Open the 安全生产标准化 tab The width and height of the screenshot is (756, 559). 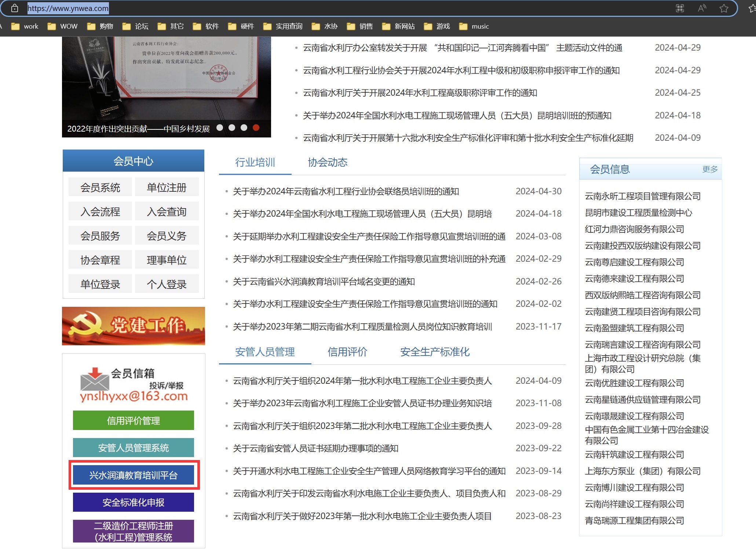coord(434,352)
